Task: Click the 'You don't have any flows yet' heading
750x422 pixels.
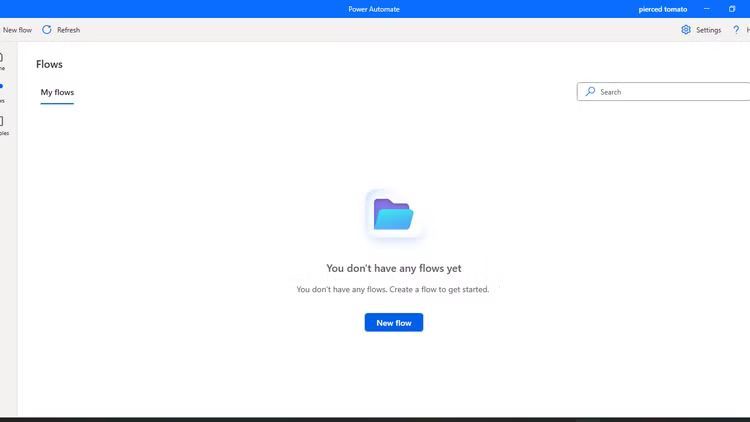Action: click(x=393, y=268)
